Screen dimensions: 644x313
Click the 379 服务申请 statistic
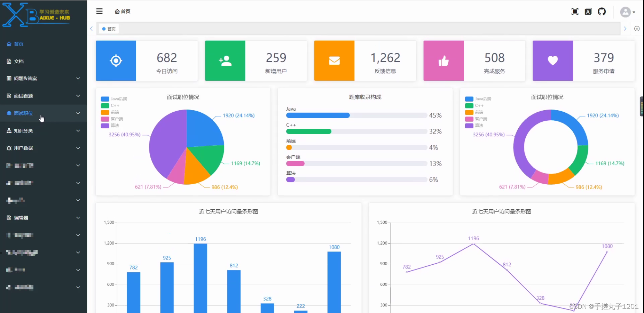pos(604,63)
